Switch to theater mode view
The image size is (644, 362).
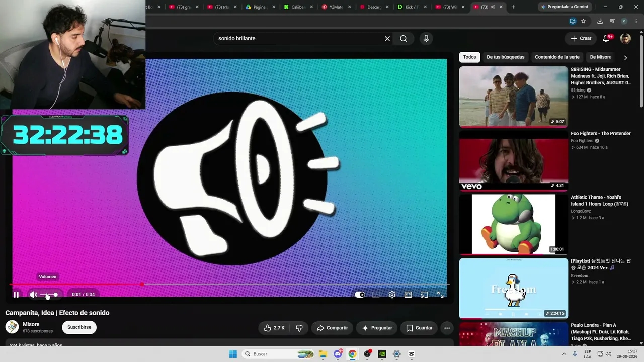click(408, 295)
